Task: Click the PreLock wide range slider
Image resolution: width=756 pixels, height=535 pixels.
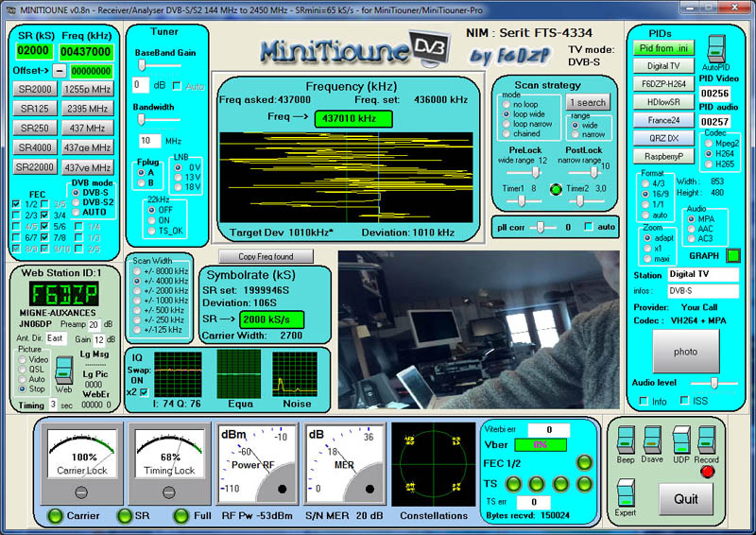Action: (x=535, y=172)
